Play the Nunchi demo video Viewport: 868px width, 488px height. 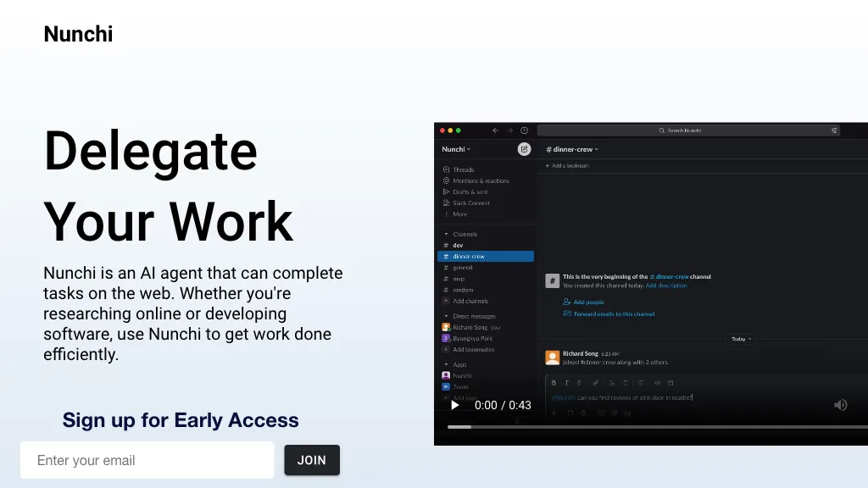click(x=454, y=405)
